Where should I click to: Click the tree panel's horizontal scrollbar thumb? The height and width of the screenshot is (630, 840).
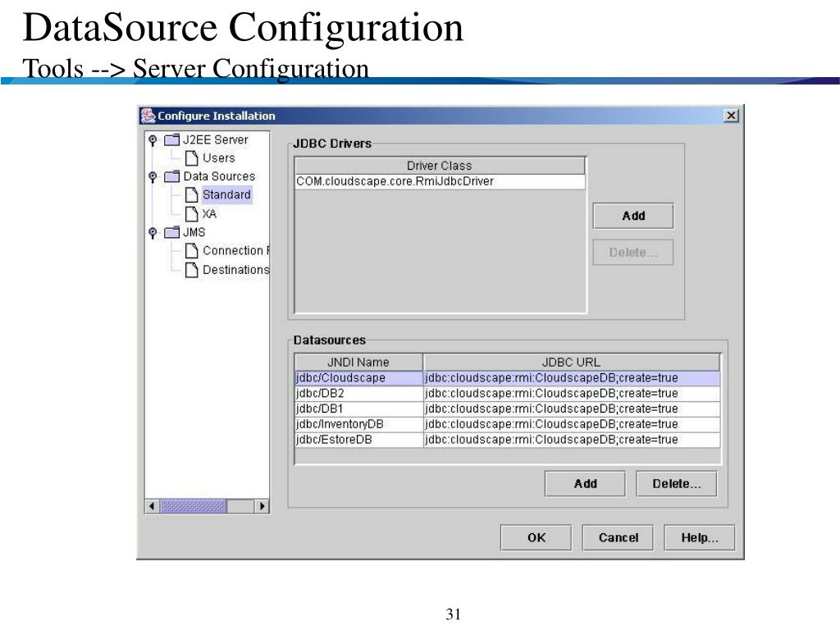193,506
